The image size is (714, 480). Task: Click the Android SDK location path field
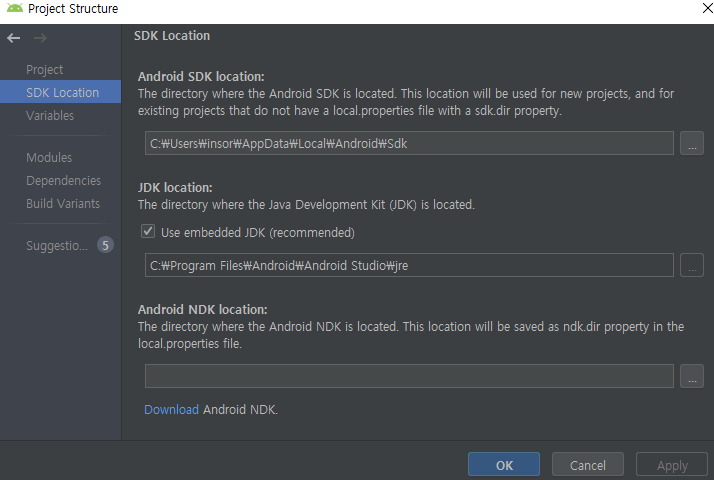[408, 143]
